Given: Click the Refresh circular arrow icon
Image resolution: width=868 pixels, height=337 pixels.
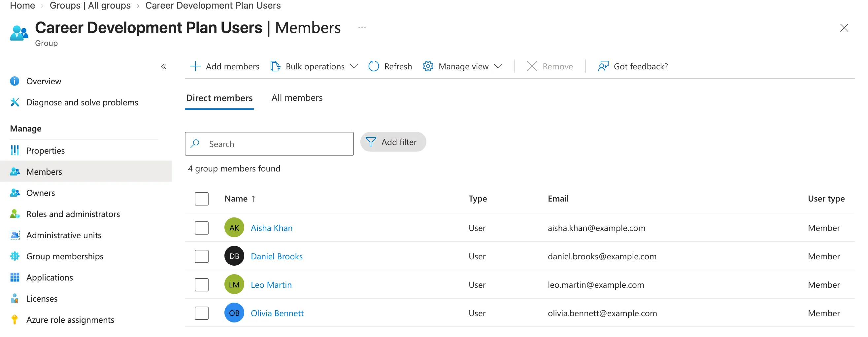Looking at the screenshot, I should coord(374,66).
